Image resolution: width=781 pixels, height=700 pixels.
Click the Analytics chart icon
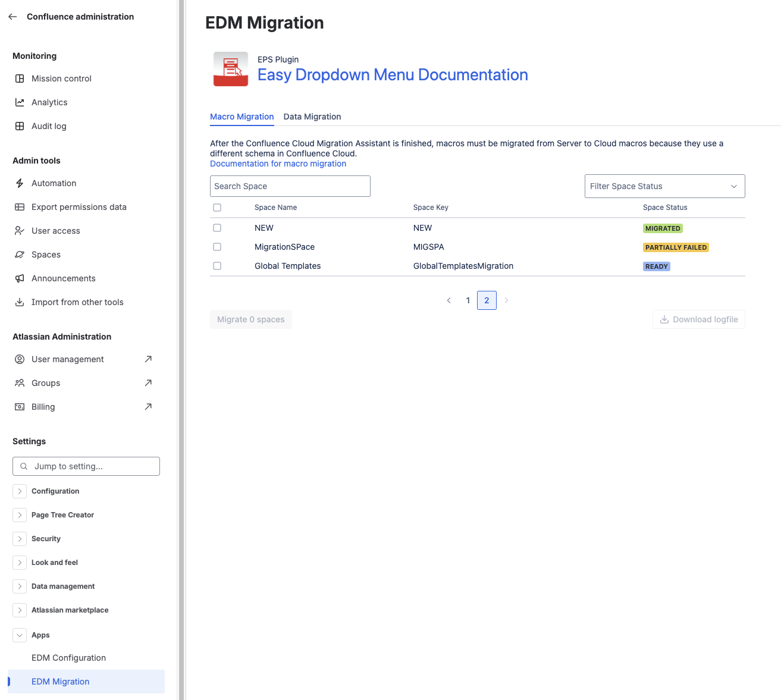click(20, 102)
